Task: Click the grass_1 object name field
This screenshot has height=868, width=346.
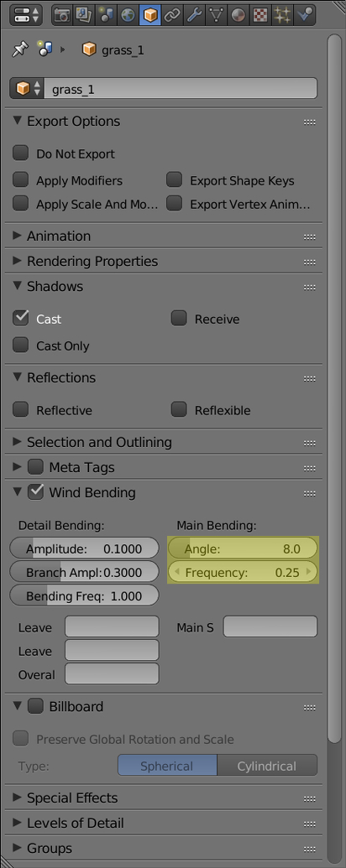Action: click(181, 89)
